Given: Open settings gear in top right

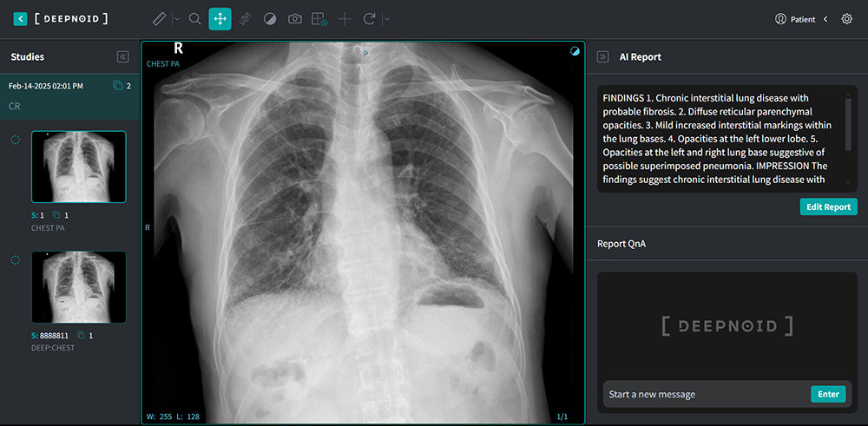Looking at the screenshot, I should click(x=847, y=18).
